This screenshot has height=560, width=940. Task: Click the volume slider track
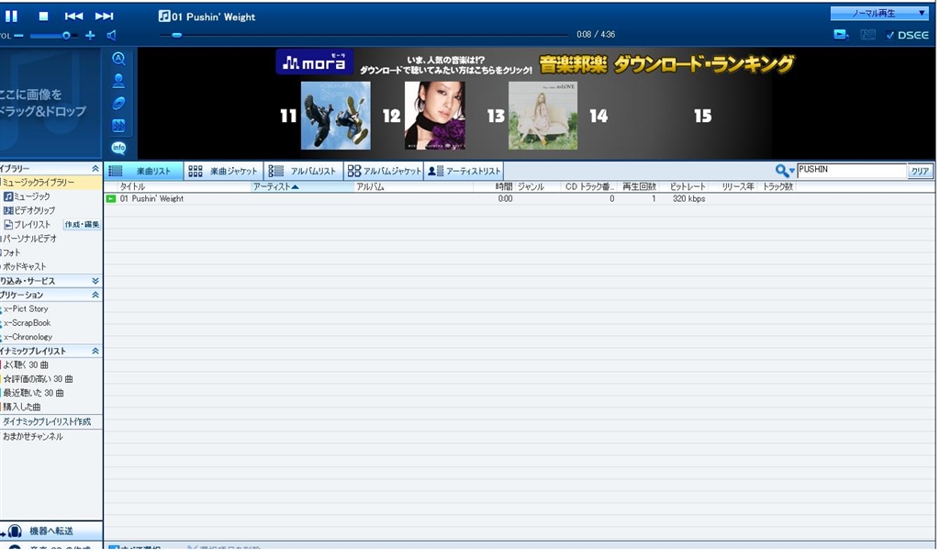tap(46, 36)
